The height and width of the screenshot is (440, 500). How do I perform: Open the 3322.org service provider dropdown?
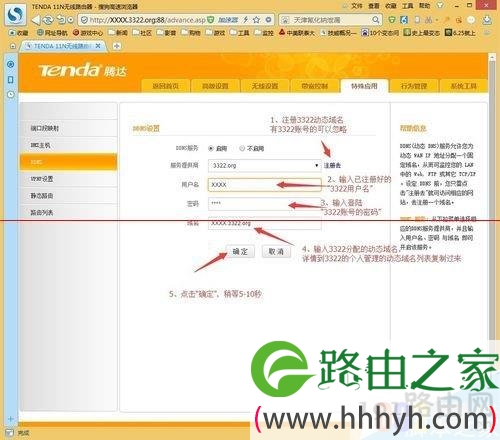[265, 165]
